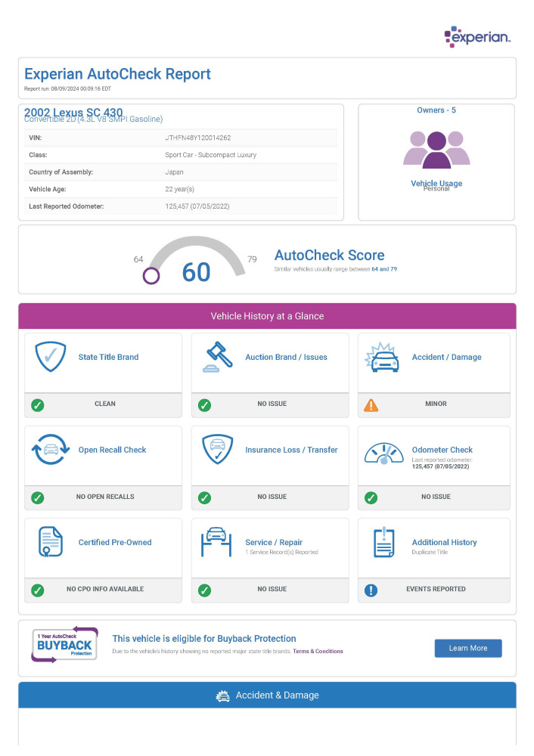
Task: Click the Accident / Damage car icon
Action: [383, 358]
